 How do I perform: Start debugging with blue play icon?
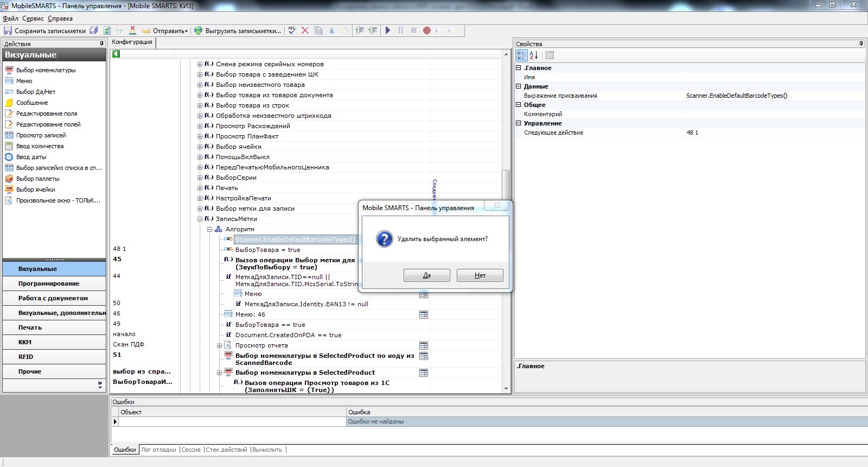(388, 30)
